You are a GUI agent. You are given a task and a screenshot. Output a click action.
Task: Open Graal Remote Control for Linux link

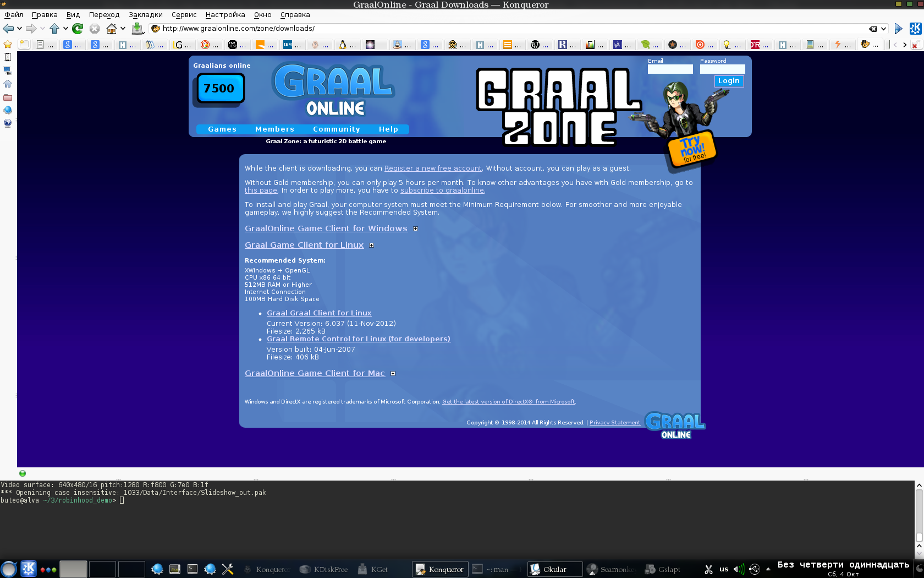359,339
